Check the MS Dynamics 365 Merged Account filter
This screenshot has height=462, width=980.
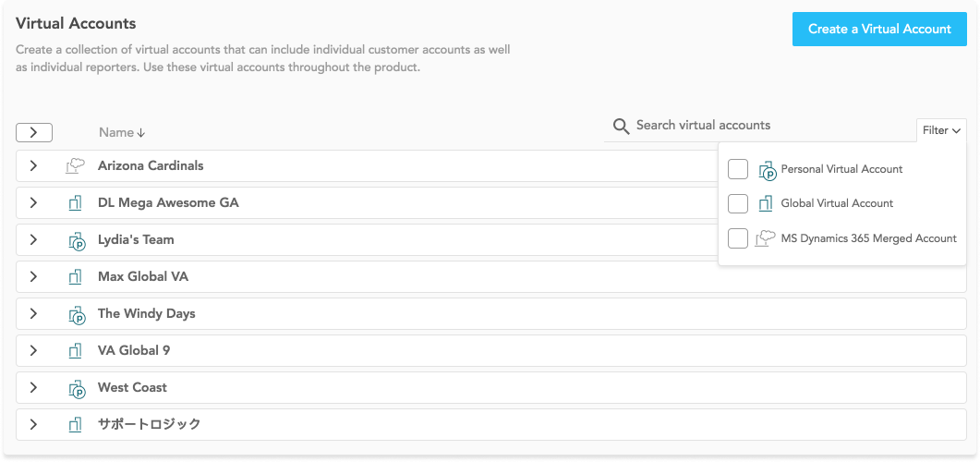[x=738, y=238]
